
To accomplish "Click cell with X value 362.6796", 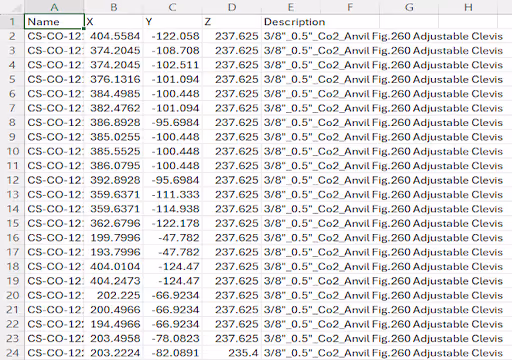I will (113, 223).
